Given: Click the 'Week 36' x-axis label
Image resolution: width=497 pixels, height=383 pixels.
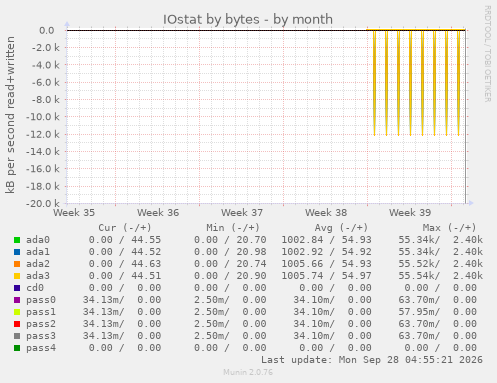Looking at the screenshot, I should pyautogui.click(x=158, y=213).
